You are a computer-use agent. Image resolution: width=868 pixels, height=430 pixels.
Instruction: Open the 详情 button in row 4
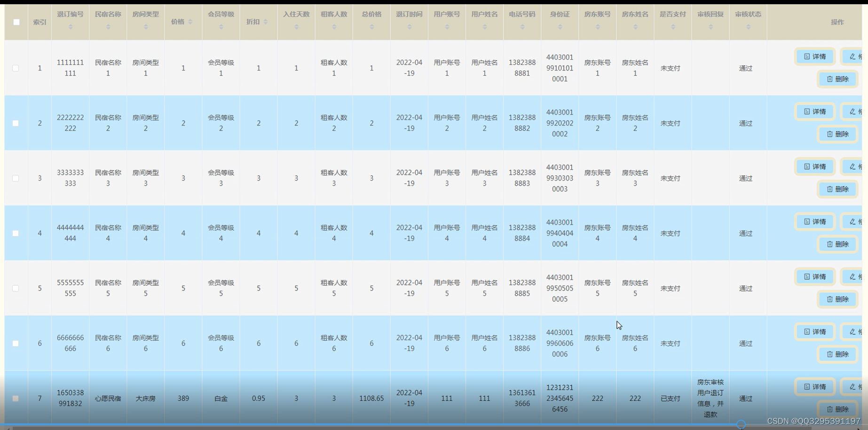pyautogui.click(x=815, y=221)
